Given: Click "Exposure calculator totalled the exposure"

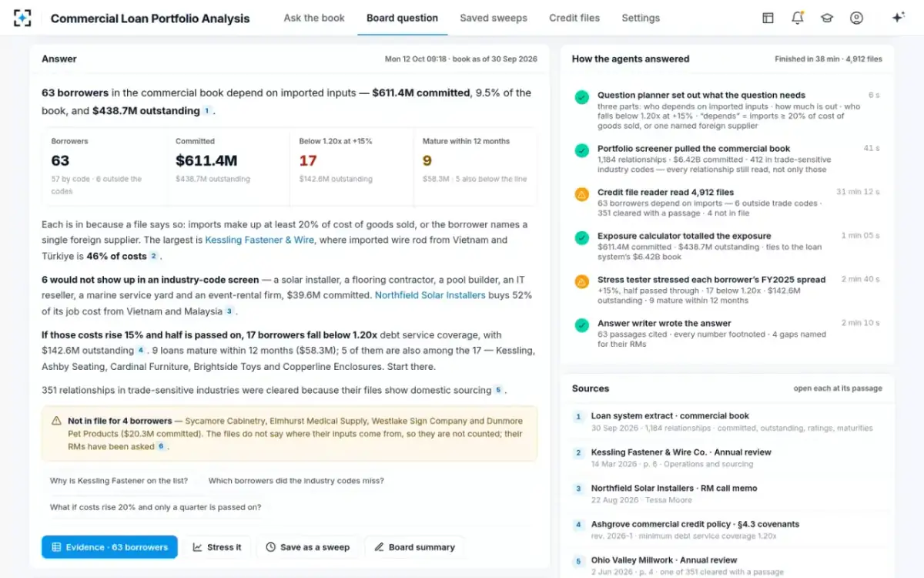Looking at the screenshot, I should (x=684, y=237).
